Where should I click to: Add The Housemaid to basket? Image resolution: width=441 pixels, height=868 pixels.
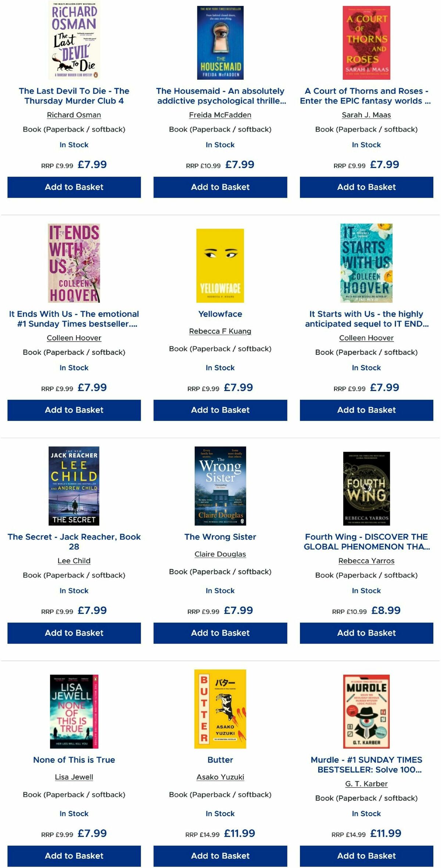[220, 187]
